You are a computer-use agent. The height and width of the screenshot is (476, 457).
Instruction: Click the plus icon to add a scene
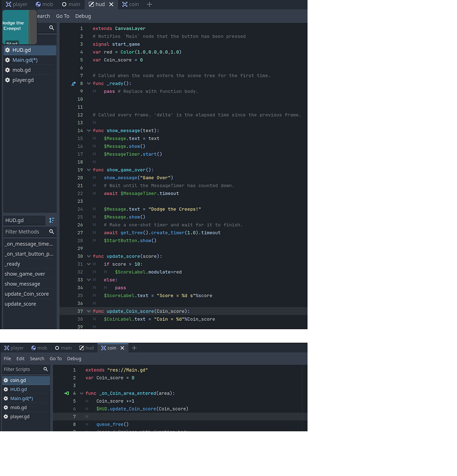[x=149, y=4]
